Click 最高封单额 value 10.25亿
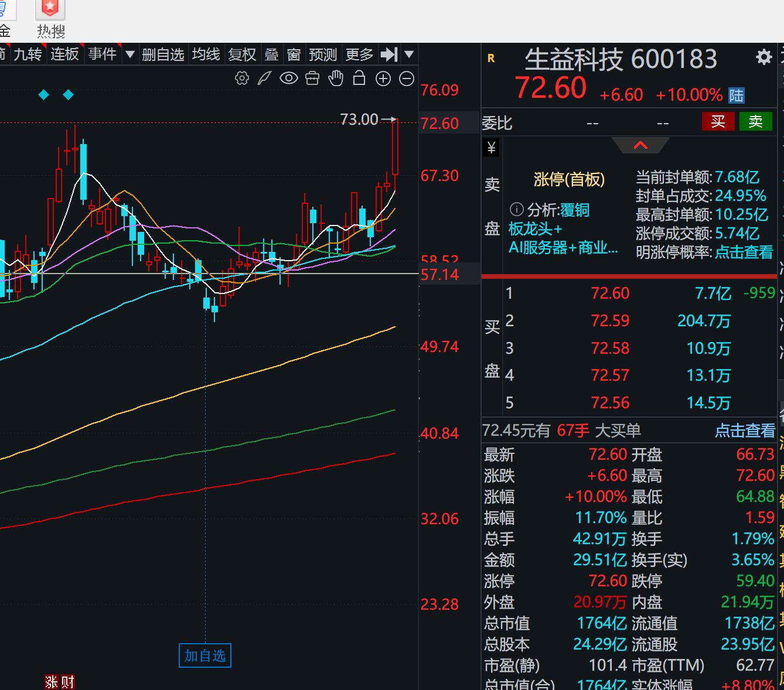This screenshot has width=784, height=690. point(742,215)
